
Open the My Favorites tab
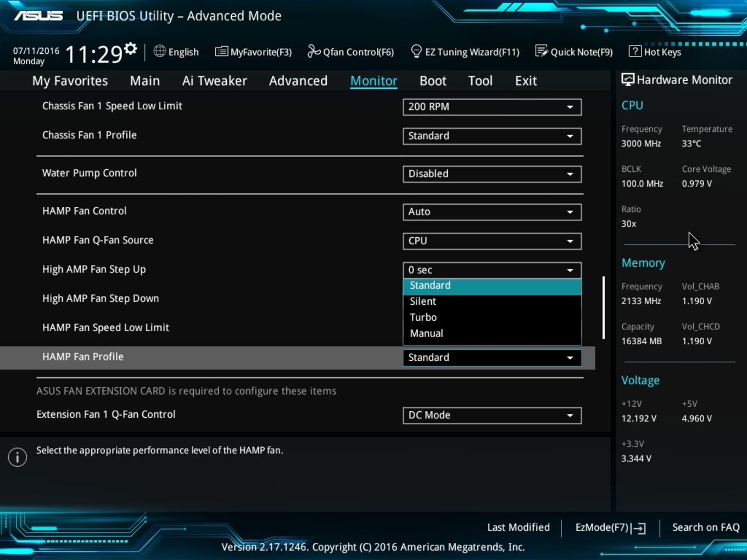pos(70,81)
